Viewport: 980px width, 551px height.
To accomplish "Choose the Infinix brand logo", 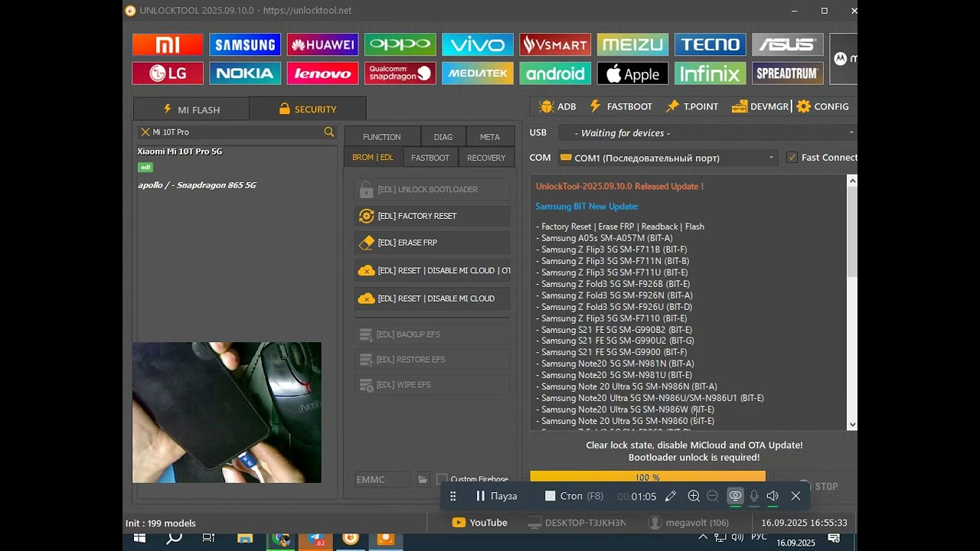I will (x=710, y=73).
